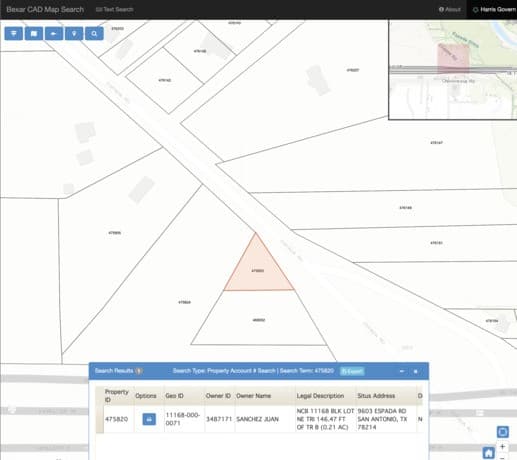Select the third blue map toolbar button
This screenshot has height=460, width=517.
coord(54,34)
